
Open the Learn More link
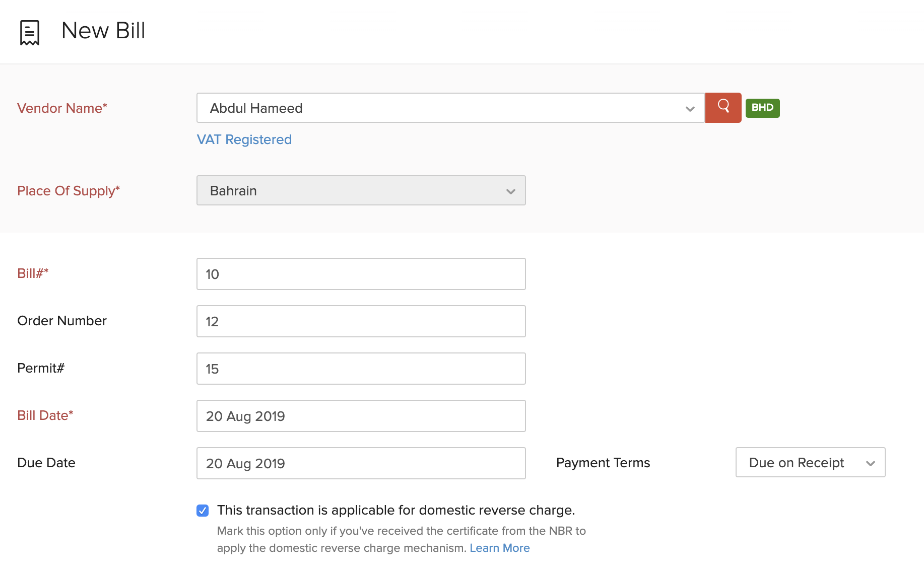click(499, 548)
